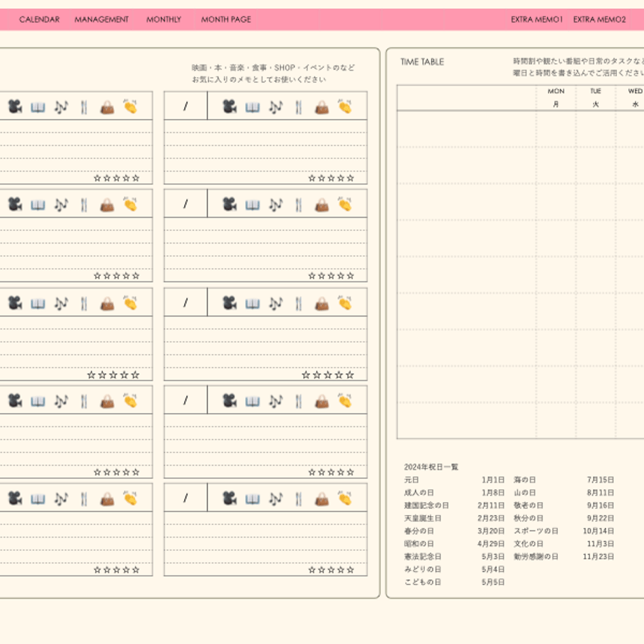Choose the handbag icon in fourth right-column card
644x644 pixels.
click(x=322, y=401)
